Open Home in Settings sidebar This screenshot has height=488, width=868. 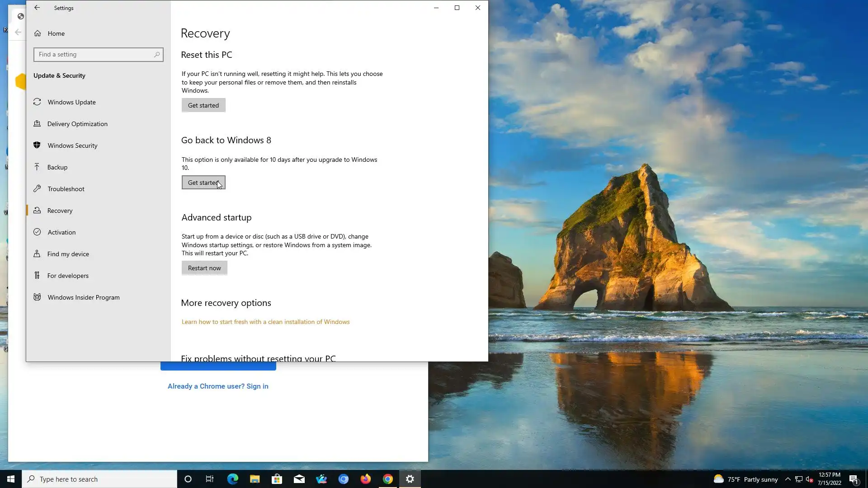click(x=56, y=33)
